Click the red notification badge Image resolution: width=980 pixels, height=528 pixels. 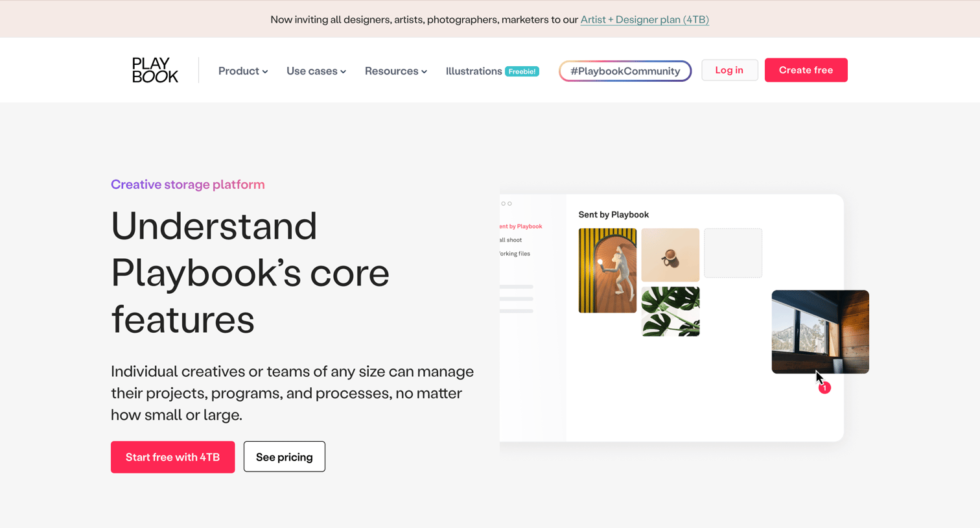point(824,388)
